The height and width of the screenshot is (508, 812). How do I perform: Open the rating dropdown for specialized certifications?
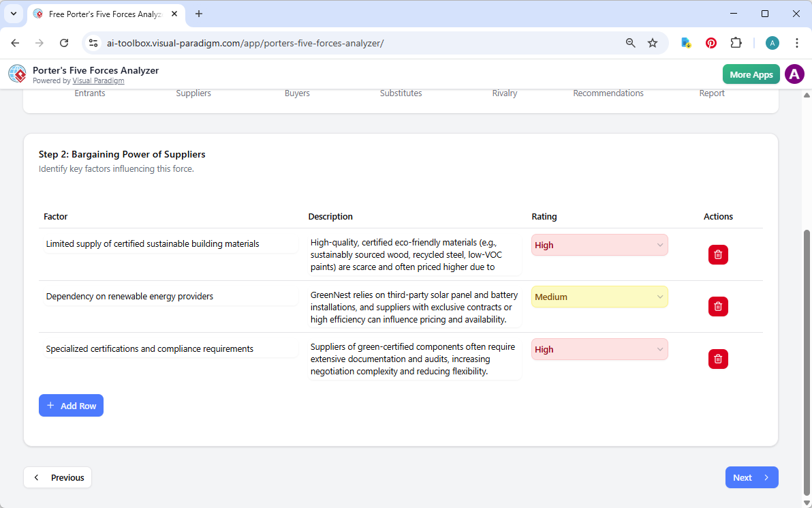pos(599,349)
